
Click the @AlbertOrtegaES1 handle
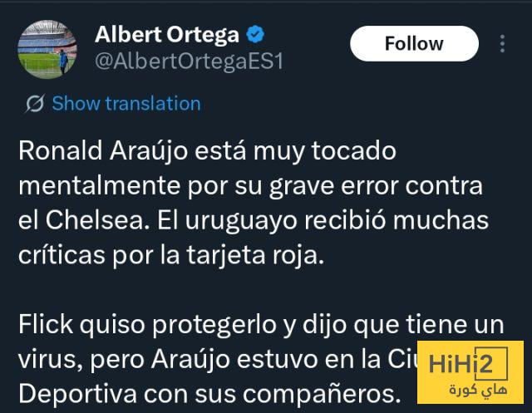[189, 61]
